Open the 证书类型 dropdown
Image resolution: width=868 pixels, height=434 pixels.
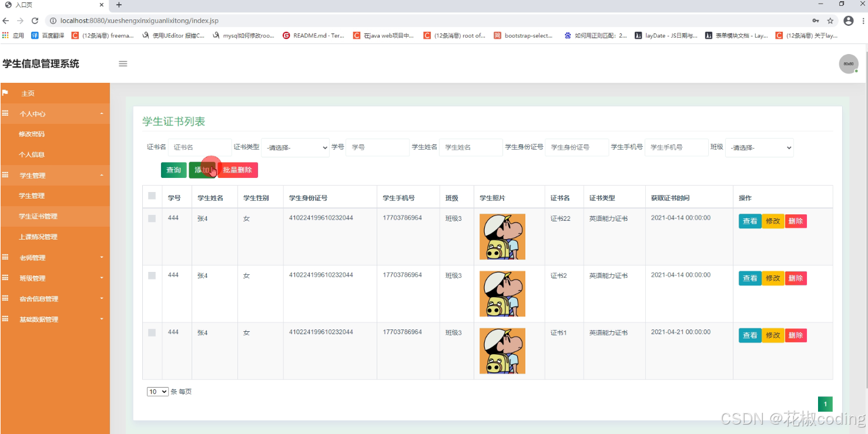tap(295, 147)
